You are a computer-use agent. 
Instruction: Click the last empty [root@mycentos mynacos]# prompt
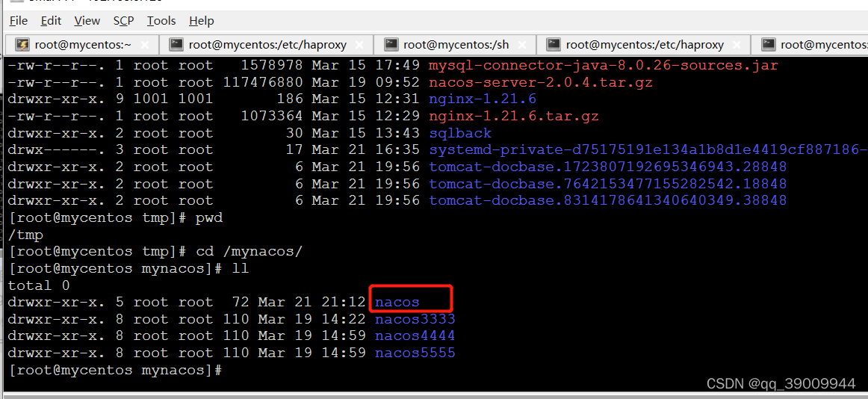pos(115,370)
